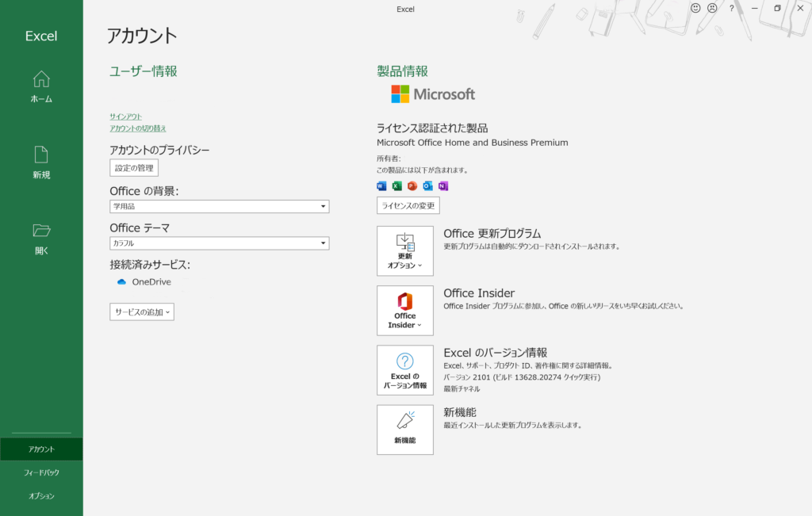The height and width of the screenshot is (516, 812).
Task: Click the Excel のバージョン情報 heading text
Action: (x=496, y=353)
